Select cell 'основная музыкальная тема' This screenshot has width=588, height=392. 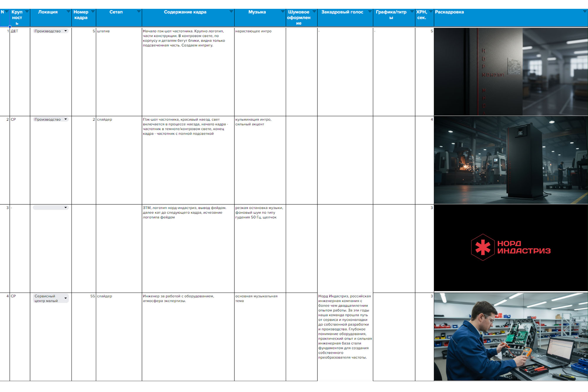click(260, 337)
